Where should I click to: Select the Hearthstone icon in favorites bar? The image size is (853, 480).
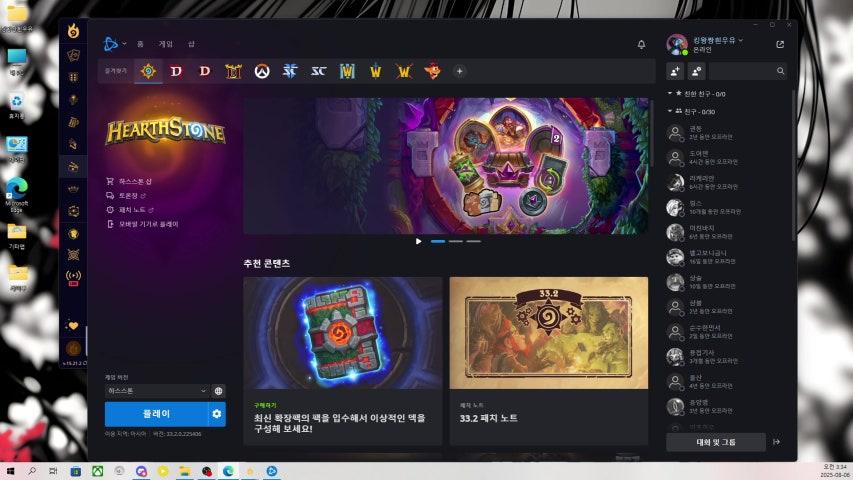(x=148, y=71)
